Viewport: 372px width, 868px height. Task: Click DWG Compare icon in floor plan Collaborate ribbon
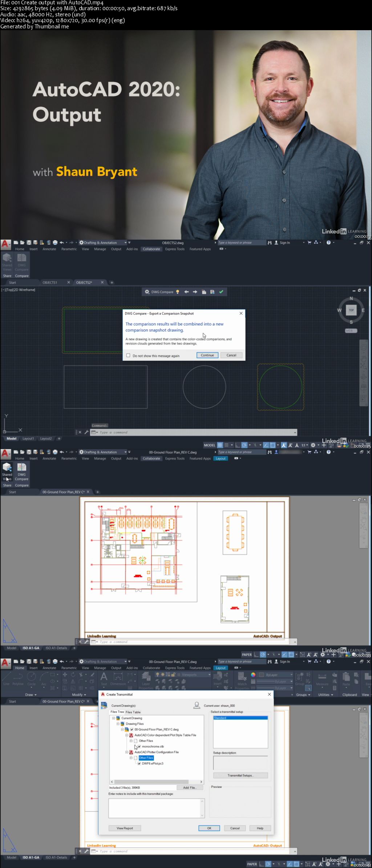(22, 471)
